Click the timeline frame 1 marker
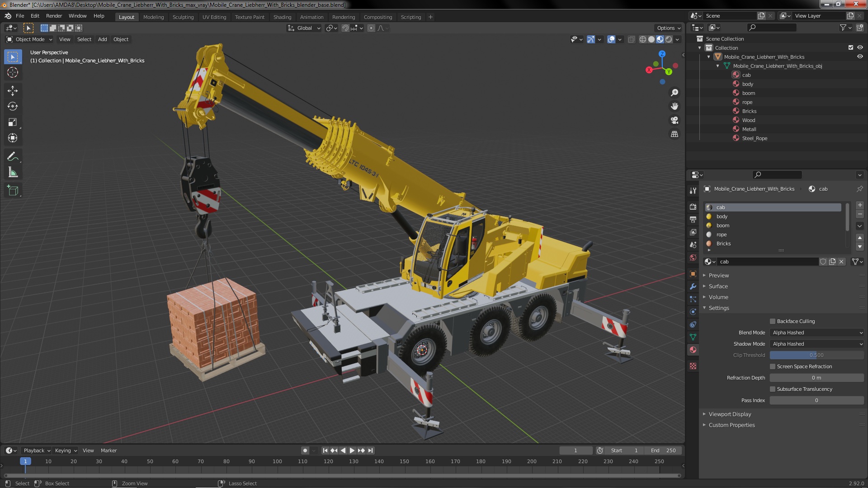Screen dimensions: 868x488 [25, 461]
